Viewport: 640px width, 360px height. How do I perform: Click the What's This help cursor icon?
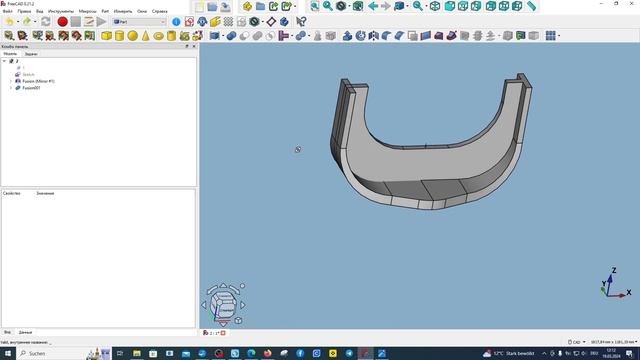point(301,22)
